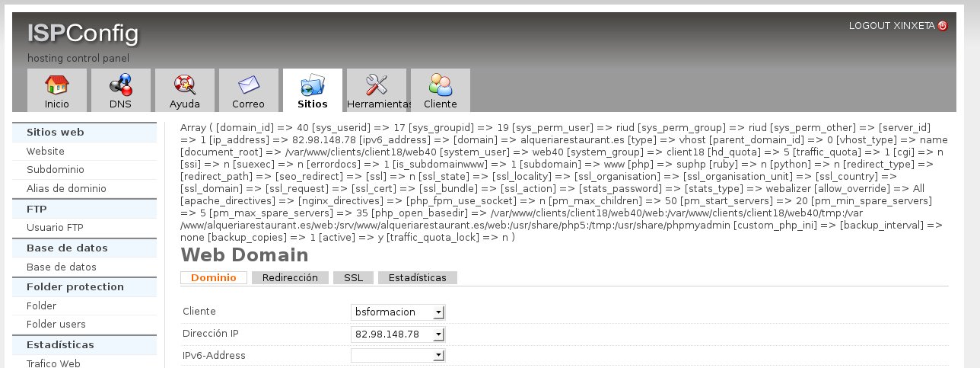Viewport: 980px width, 368px height.
Task: Click the Subdominio sidebar link
Action: (56, 170)
